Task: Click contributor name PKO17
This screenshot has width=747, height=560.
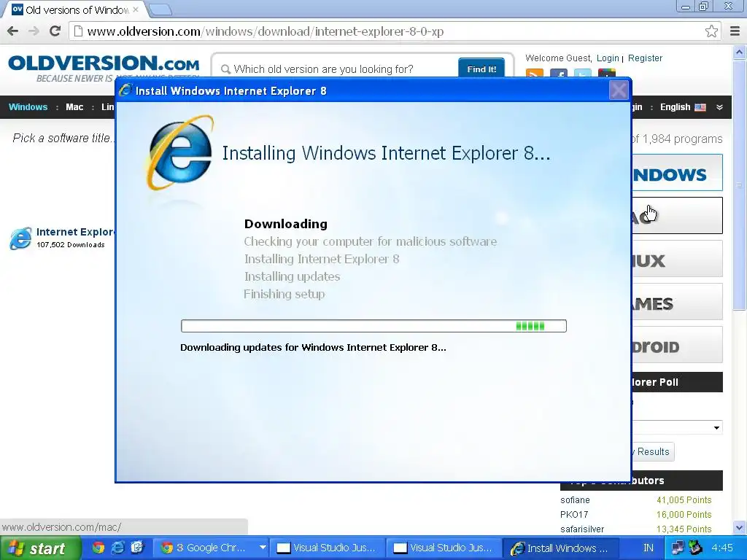Action: (574, 514)
